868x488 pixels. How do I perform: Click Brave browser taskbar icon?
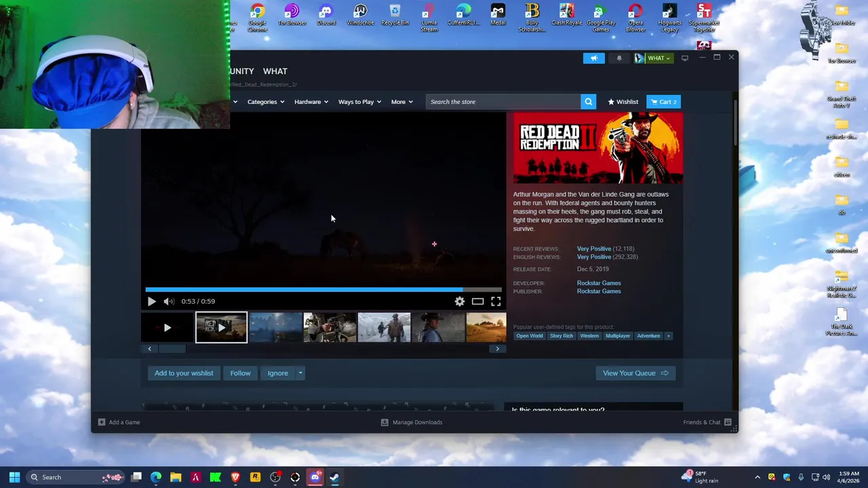point(235,477)
